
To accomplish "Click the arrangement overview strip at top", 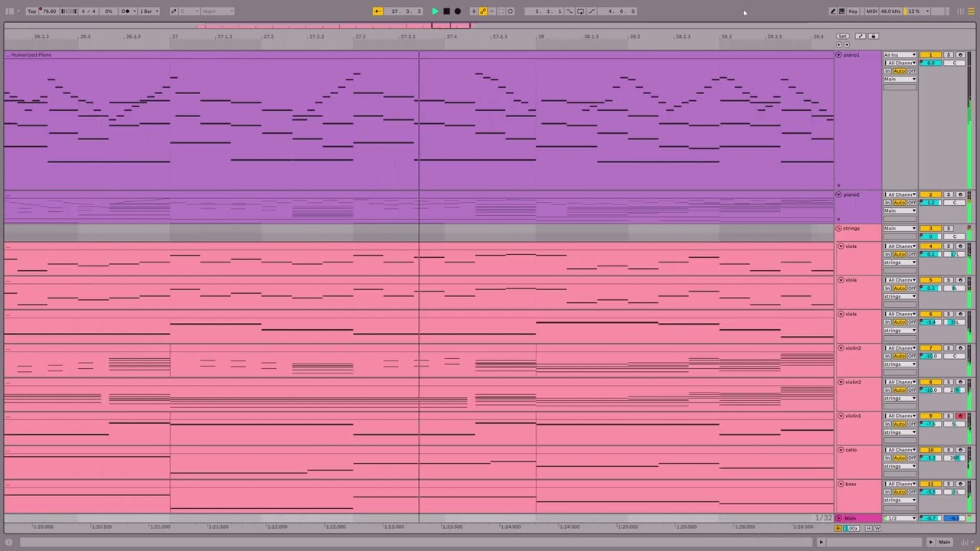I will click(x=490, y=26).
